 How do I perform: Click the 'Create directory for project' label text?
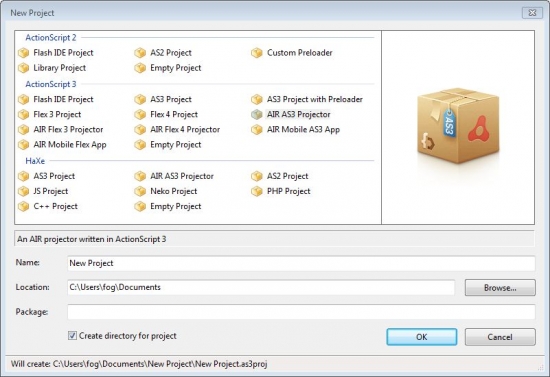tap(128, 336)
